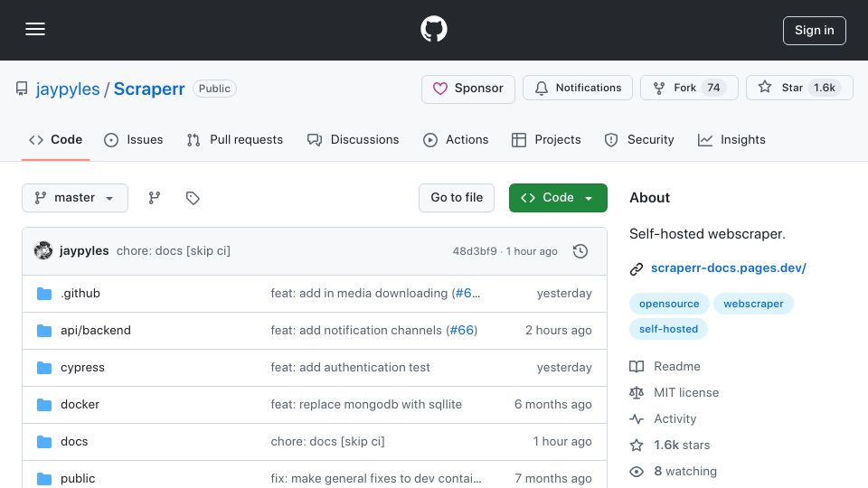Open commit author jaypyles link
The height and width of the screenshot is (488, 868).
coord(84,250)
